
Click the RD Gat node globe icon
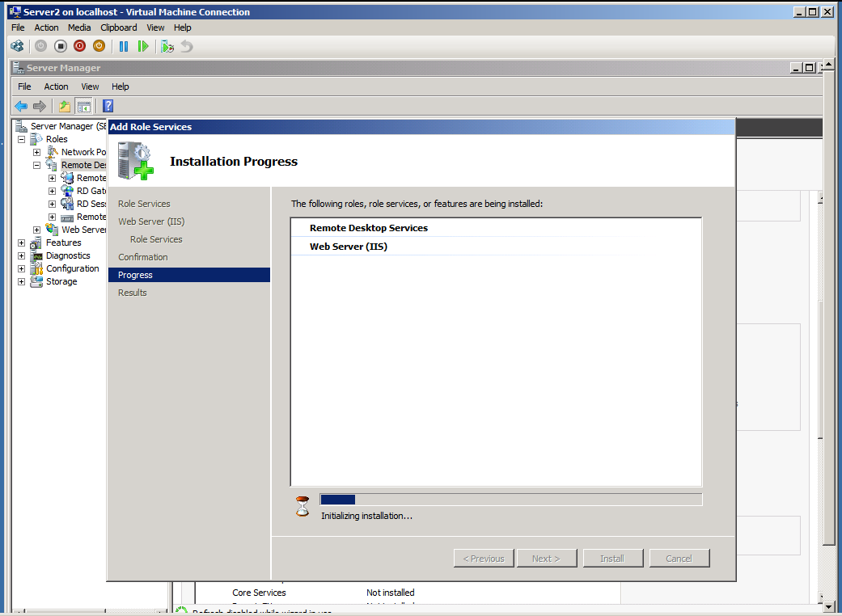click(x=67, y=191)
